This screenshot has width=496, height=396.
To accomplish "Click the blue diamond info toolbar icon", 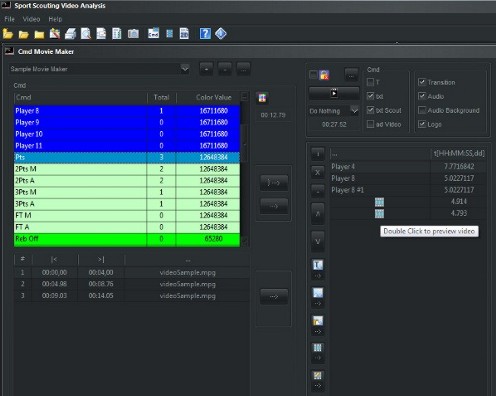I will point(221,34).
